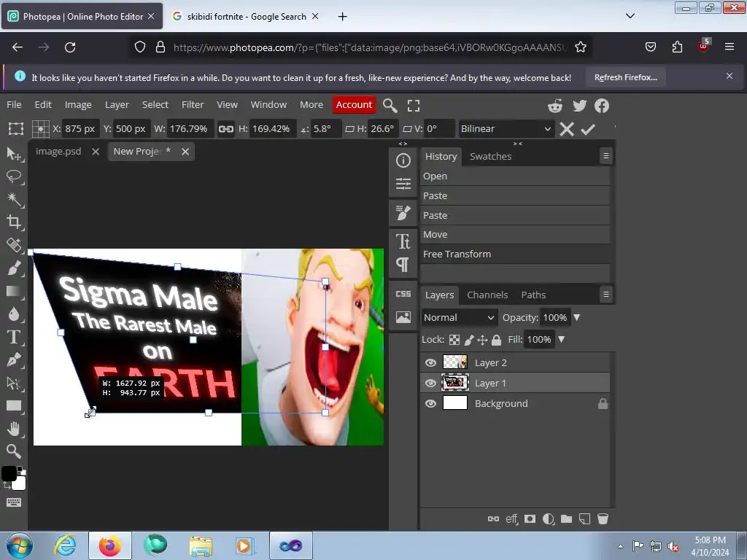This screenshot has height=560, width=747.
Task: Hide the Background layer eye
Action: tap(430, 404)
